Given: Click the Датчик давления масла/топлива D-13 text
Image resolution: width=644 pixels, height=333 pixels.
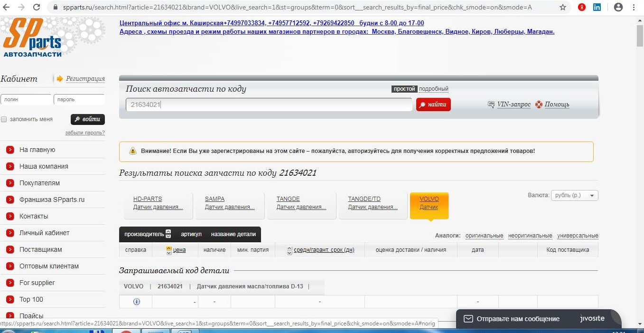Looking at the screenshot, I should (250, 286).
